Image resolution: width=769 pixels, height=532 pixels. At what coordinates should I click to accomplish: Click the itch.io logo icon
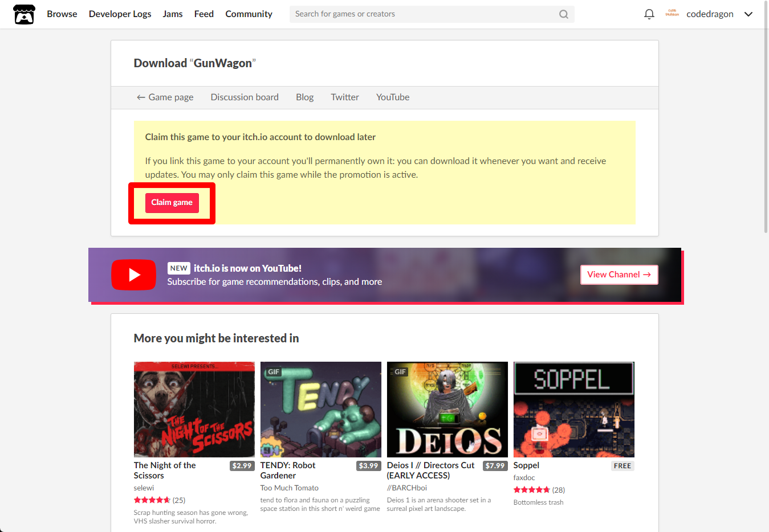24,14
